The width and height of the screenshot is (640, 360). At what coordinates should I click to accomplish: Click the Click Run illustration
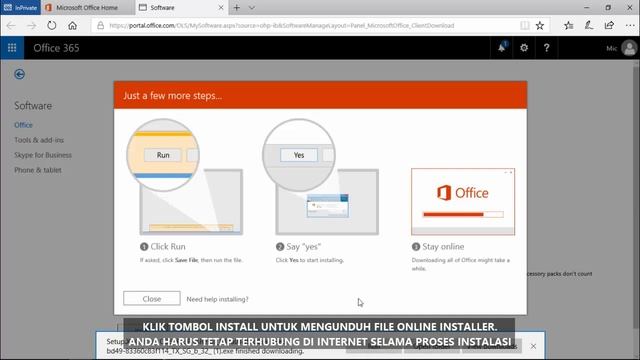click(x=185, y=177)
